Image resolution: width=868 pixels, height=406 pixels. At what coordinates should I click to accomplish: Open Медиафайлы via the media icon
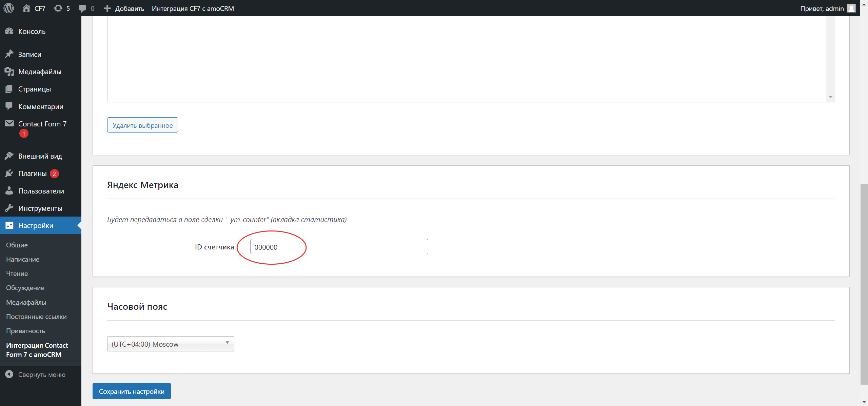[9, 72]
